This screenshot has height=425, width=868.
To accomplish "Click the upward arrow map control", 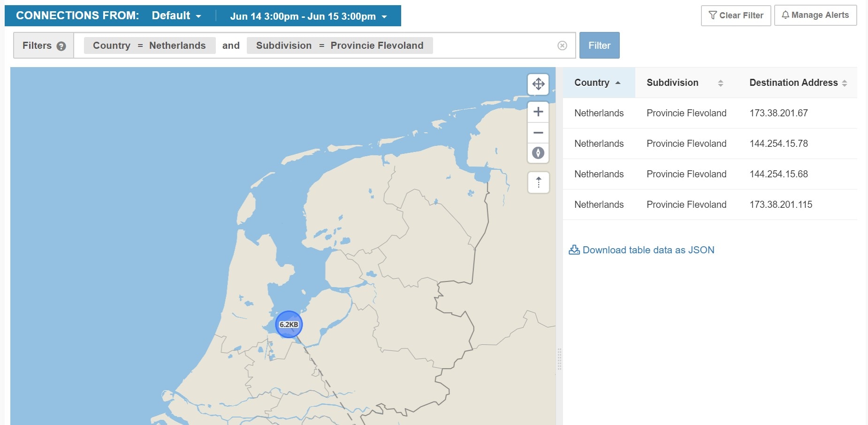I will coord(538,182).
